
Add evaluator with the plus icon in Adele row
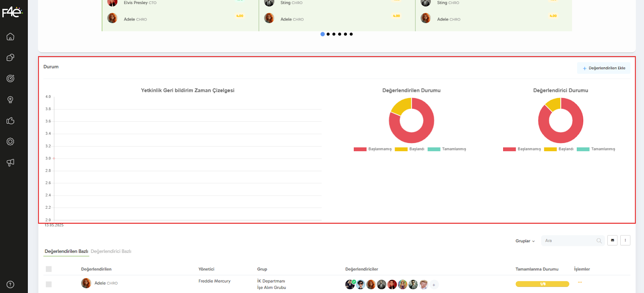[434, 285]
